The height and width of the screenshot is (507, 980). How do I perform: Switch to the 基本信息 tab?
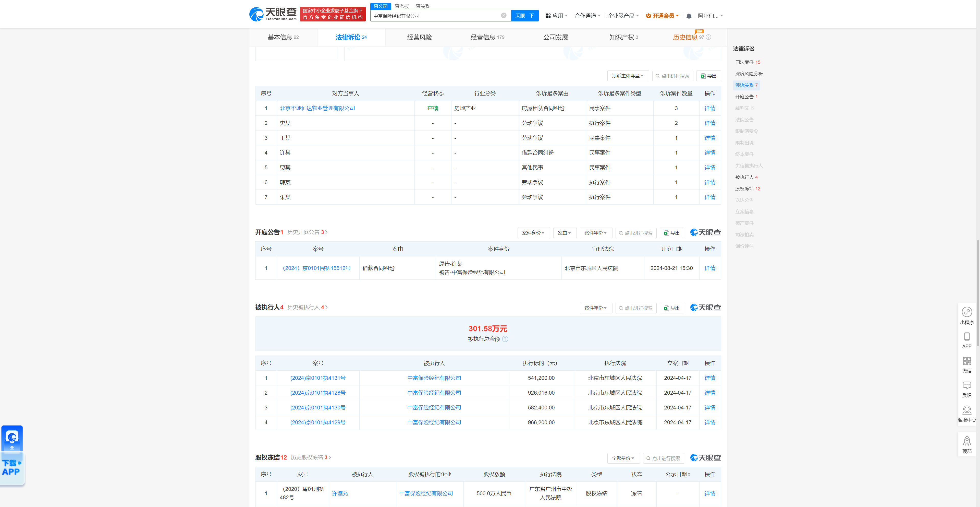click(x=283, y=37)
